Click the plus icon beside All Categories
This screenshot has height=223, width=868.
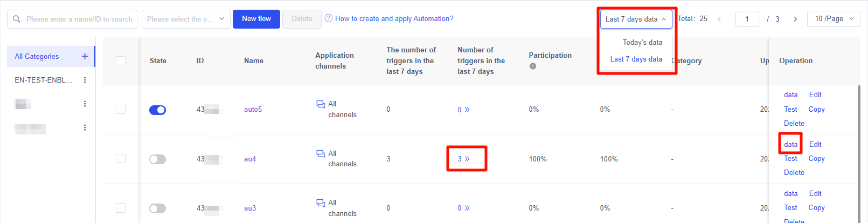point(85,56)
